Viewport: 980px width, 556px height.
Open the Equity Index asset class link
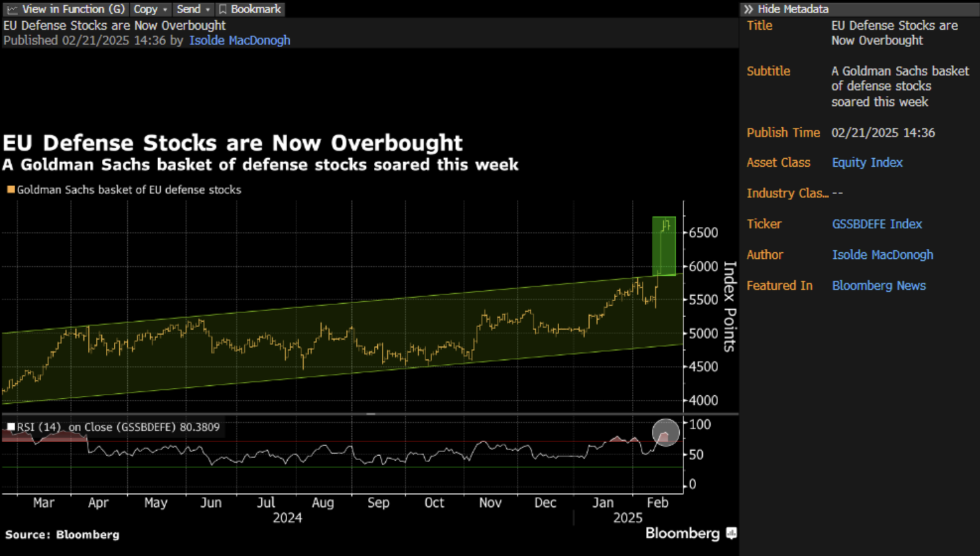[867, 163]
